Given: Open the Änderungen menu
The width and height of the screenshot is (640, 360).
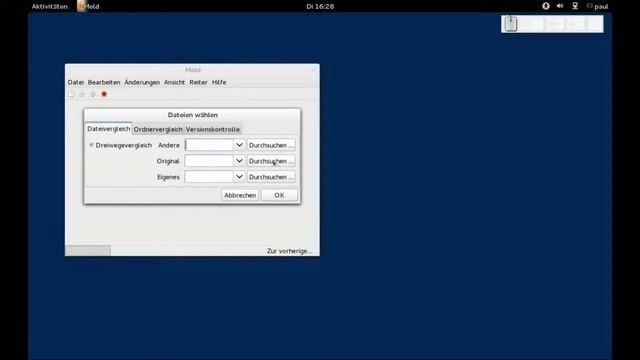Looking at the screenshot, I should point(142,82).
